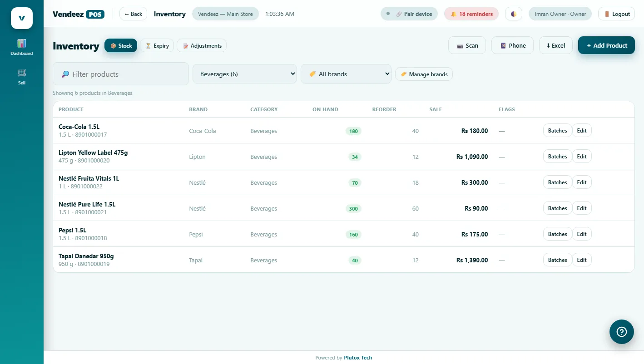Open the help question-mark button
644x364 pixels.
621,332
